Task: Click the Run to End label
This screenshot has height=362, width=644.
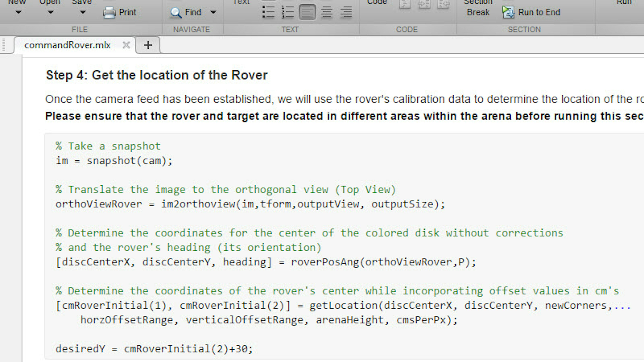Action: pyautogui.click(x=539, y=12)
